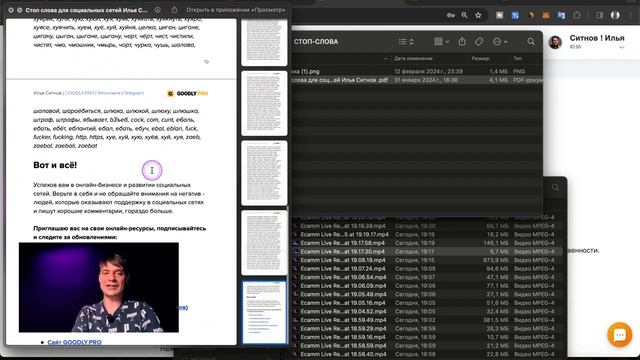Open the browser profile avatar
640x360 pixels.
(x=615, y=16)
